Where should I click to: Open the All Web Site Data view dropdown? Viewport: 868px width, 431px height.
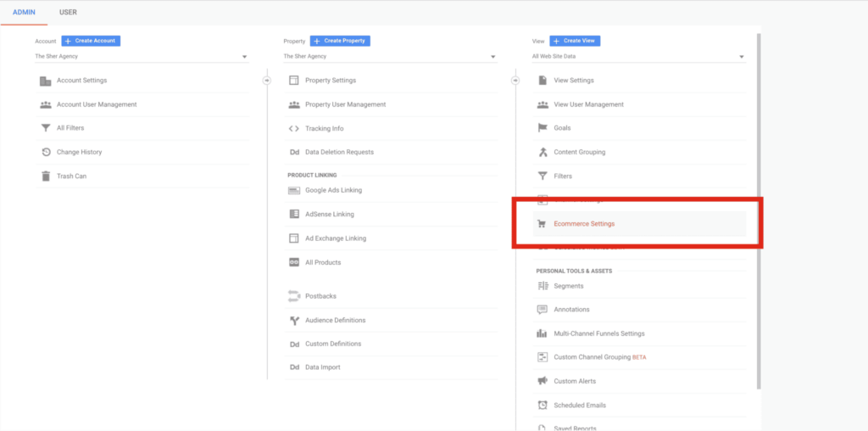click(x=637, y=57)
